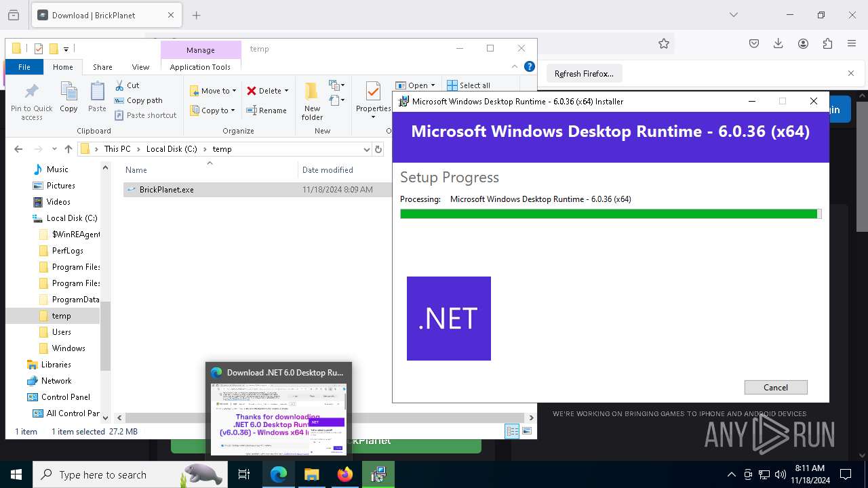Expand the Open dropdown arrow in ribbon
Screen dimensions: 868x488
[433, 85]
